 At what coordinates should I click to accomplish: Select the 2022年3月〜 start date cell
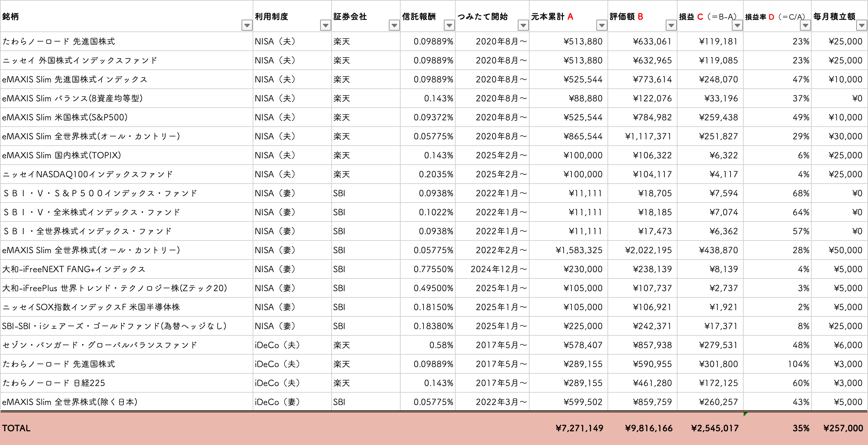(492, 402)
